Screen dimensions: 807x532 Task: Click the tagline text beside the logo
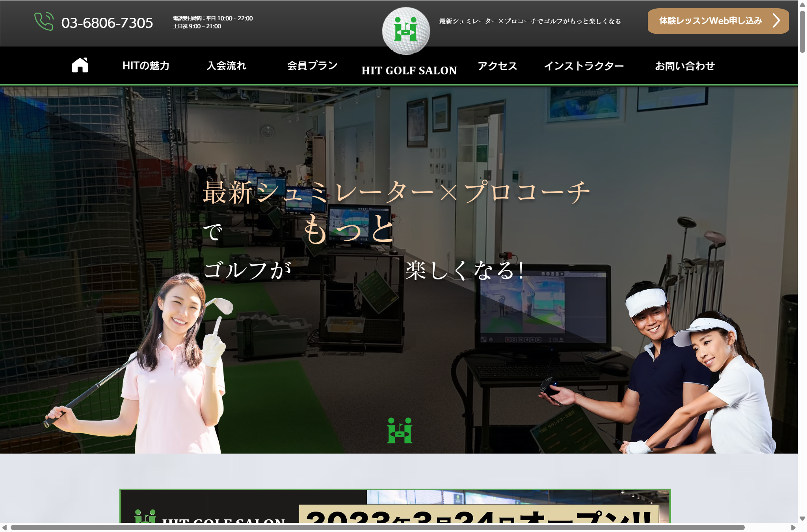coord(530,21)
